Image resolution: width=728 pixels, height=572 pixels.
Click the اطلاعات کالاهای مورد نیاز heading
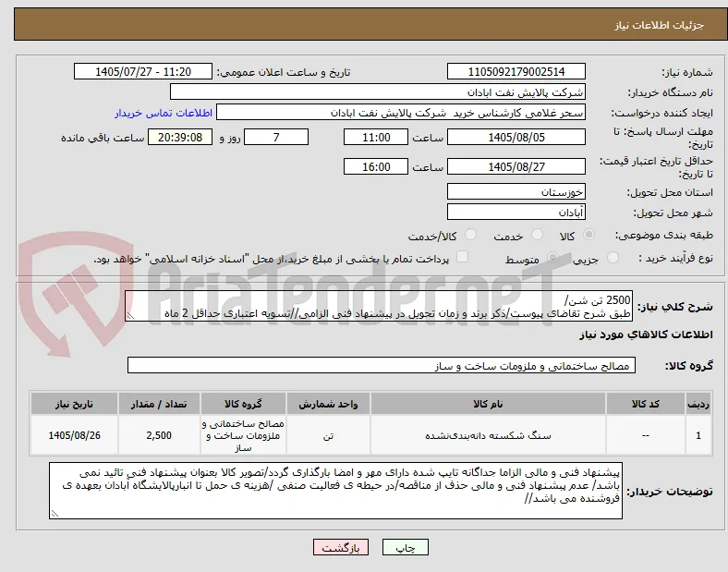(646, 335)
